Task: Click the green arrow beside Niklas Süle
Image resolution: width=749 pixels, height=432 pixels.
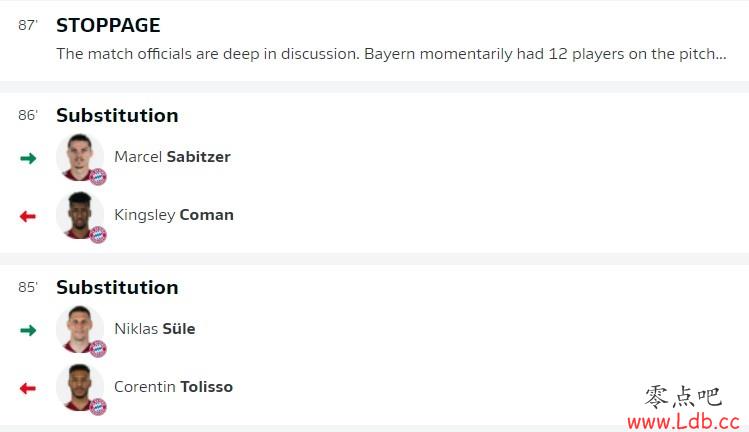Action: tap(28, 330)
